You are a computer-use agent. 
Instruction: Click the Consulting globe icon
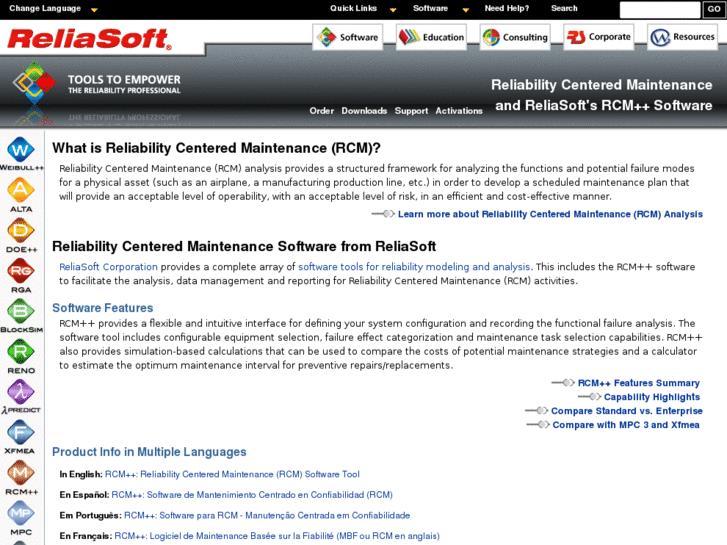pos(491,37)
